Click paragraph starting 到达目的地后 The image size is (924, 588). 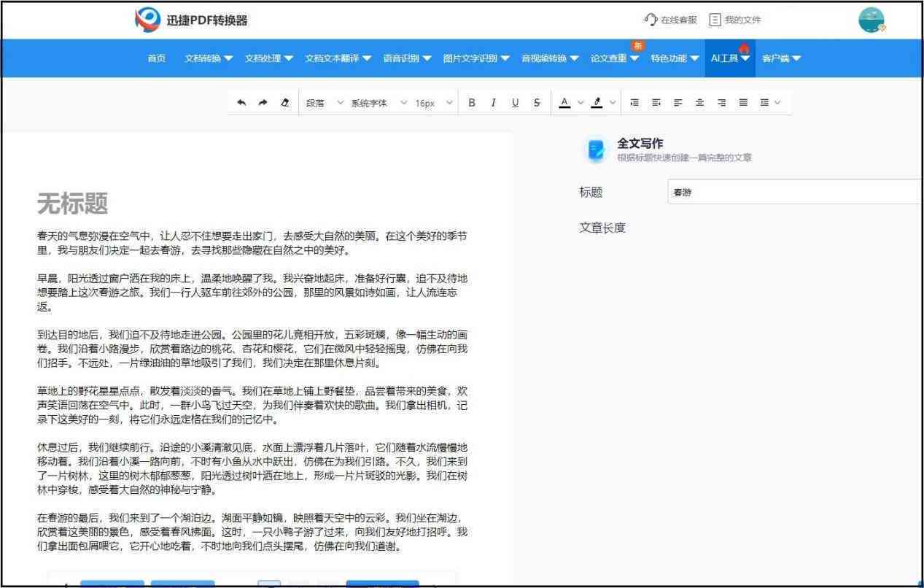click(x=252, y=349)
